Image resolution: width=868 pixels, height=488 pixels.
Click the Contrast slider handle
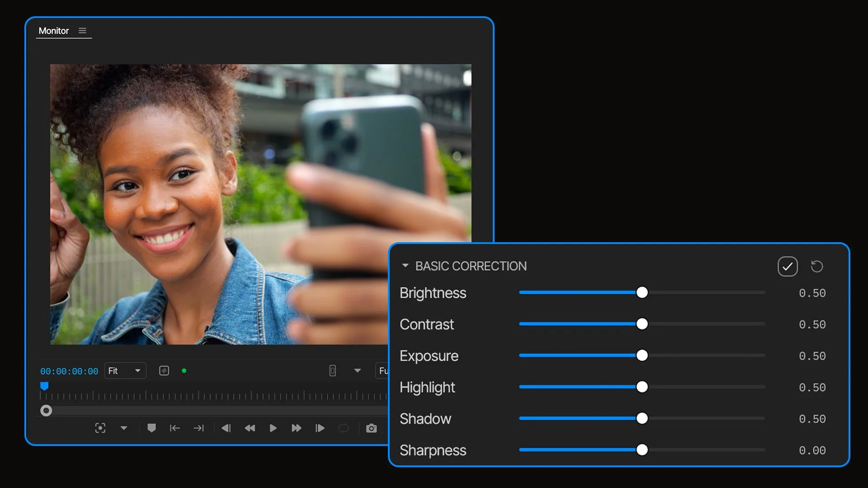point(642,324)
